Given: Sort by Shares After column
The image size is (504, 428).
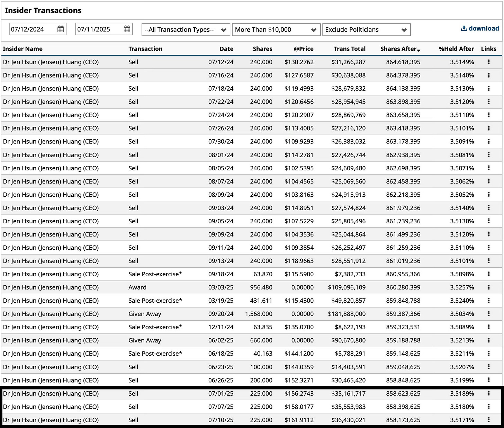Looking at the screenshot, I should tap(400, 49).
